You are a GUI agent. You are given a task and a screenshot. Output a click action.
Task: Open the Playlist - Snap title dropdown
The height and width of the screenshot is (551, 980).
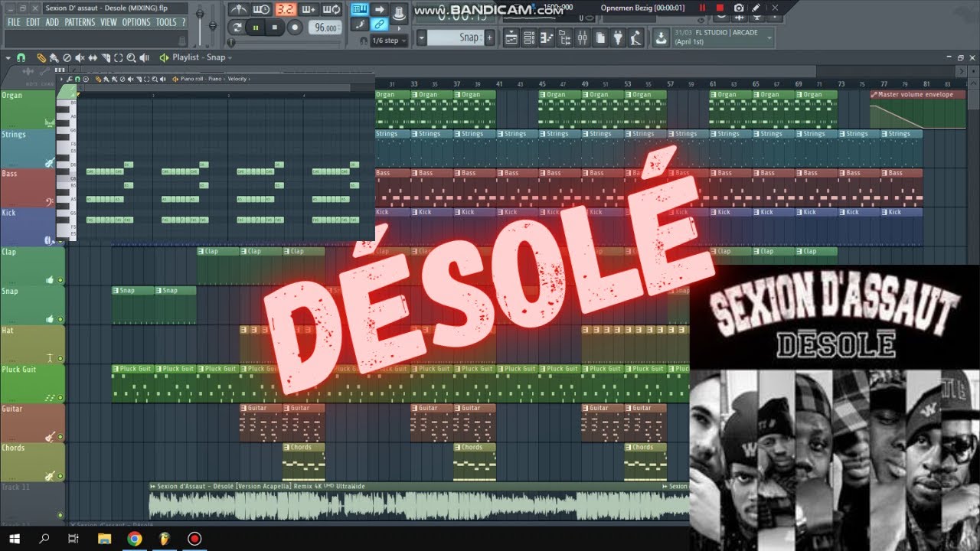click(x=201, y=57)
